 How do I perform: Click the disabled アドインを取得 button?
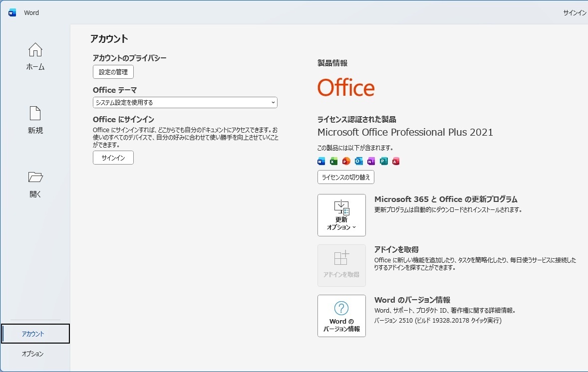[x=341, y=266]
